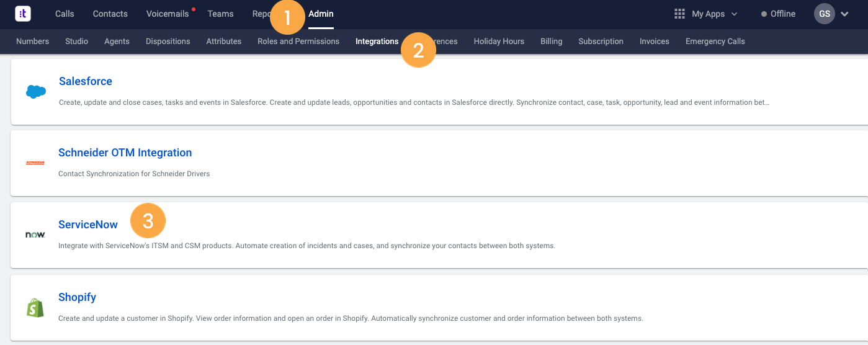Screen dimensions: 868x345
Task: Open the Studio submenu item
Action: [77, 42]
